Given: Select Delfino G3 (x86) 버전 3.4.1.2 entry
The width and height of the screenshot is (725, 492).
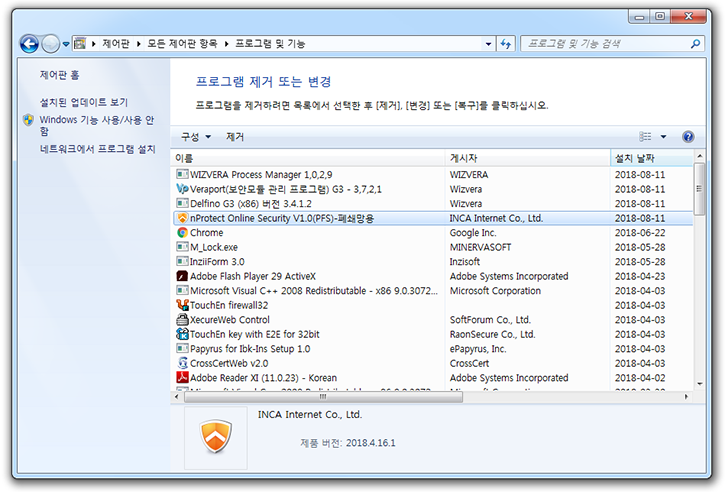Looking at the screenshot, I should pyautogui.click(x=251, y=203).
